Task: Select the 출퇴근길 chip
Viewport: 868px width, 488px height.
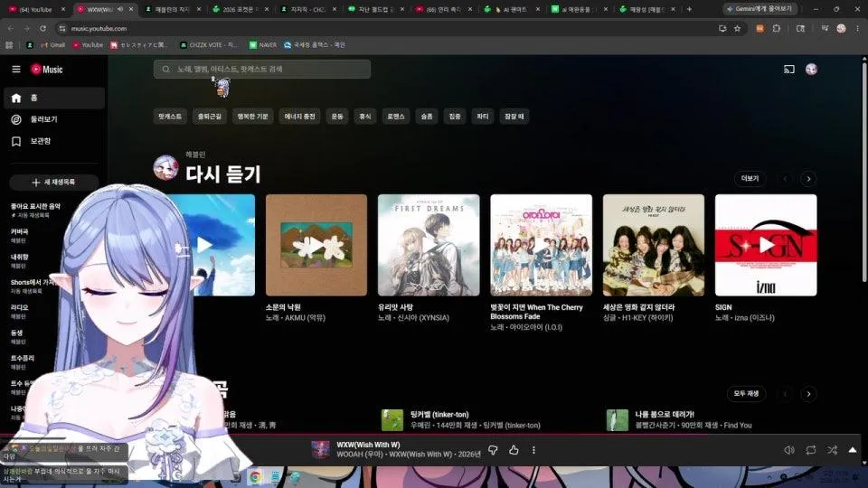Action: click(210, 117)
